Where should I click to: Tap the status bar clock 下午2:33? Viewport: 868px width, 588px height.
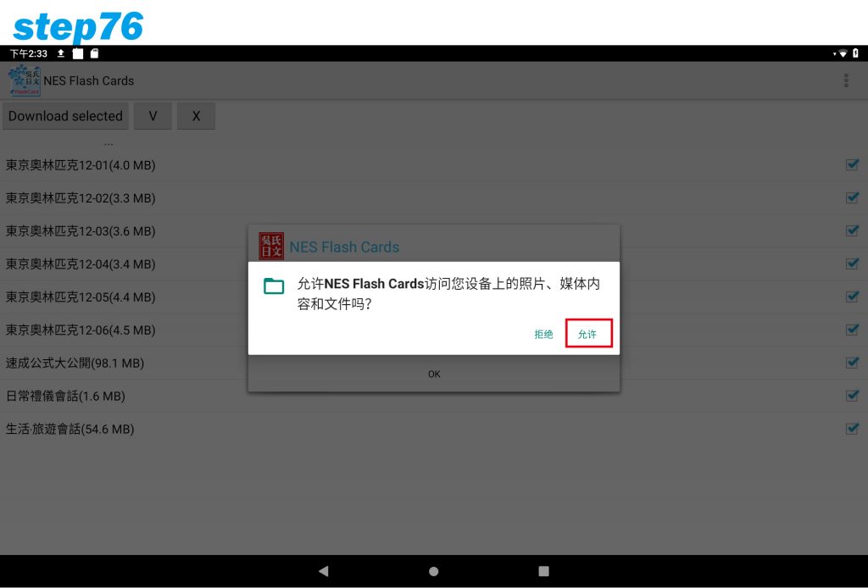29,53
